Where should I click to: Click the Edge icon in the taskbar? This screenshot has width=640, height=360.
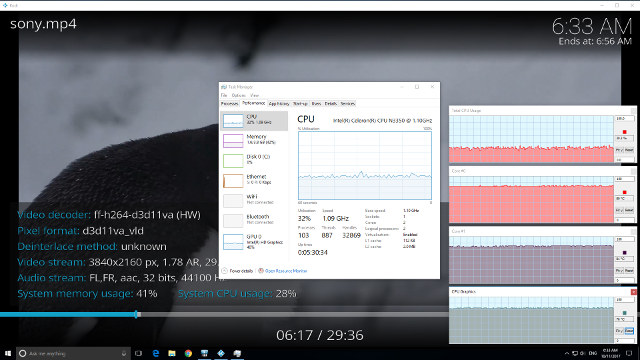click(x=156, y=353)
